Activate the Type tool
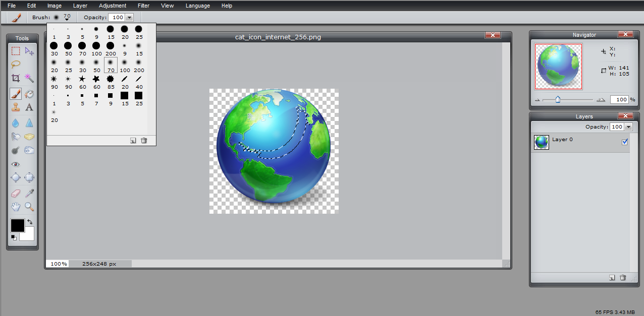 (29, 107)
